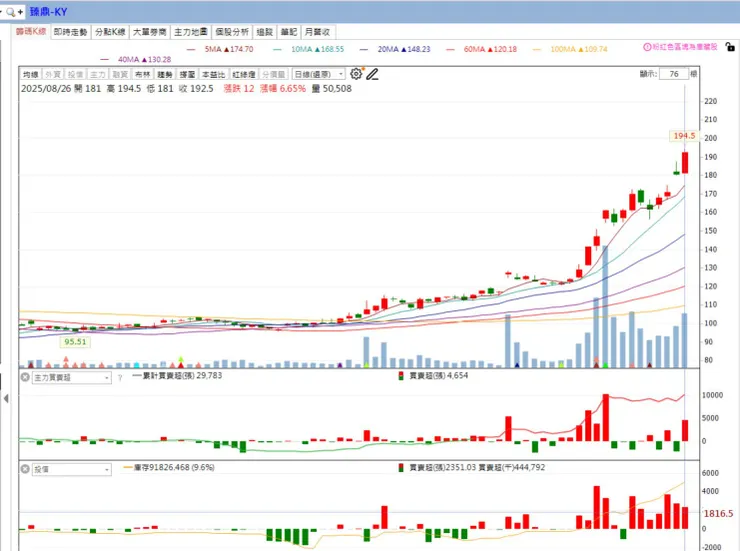Close the 投信 indicator panel
The height and width of the screenshot is (551, 740).
click(x=25, y=469)
